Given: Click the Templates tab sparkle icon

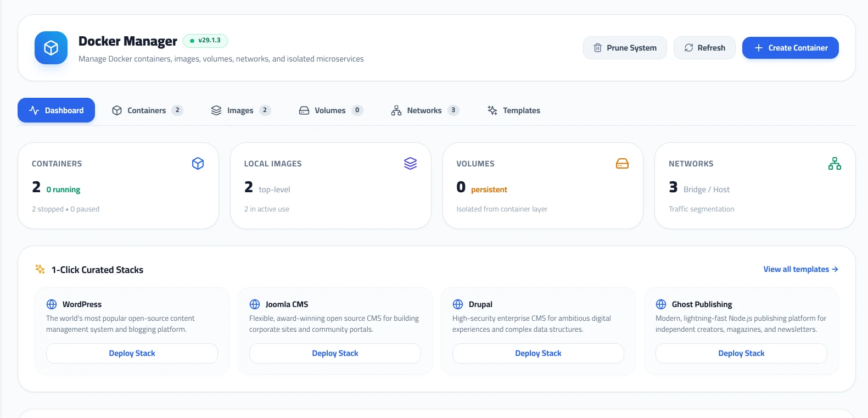Looking at the screenshot, I should [492, 110].
